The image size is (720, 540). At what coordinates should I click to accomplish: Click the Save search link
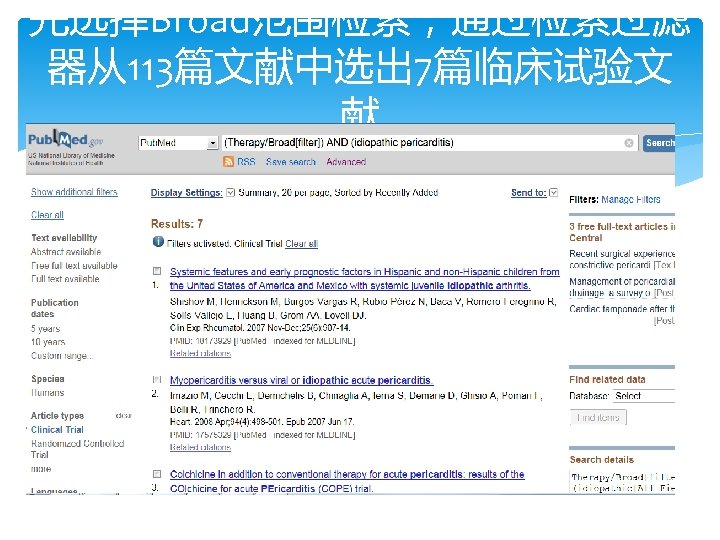pos(291,162)
